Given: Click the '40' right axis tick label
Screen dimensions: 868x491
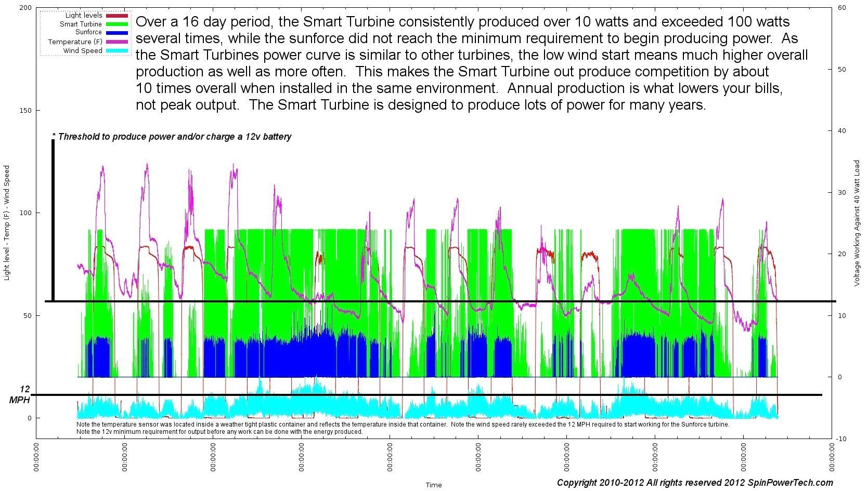Looking at the screenshot, I should click(841, 131).
